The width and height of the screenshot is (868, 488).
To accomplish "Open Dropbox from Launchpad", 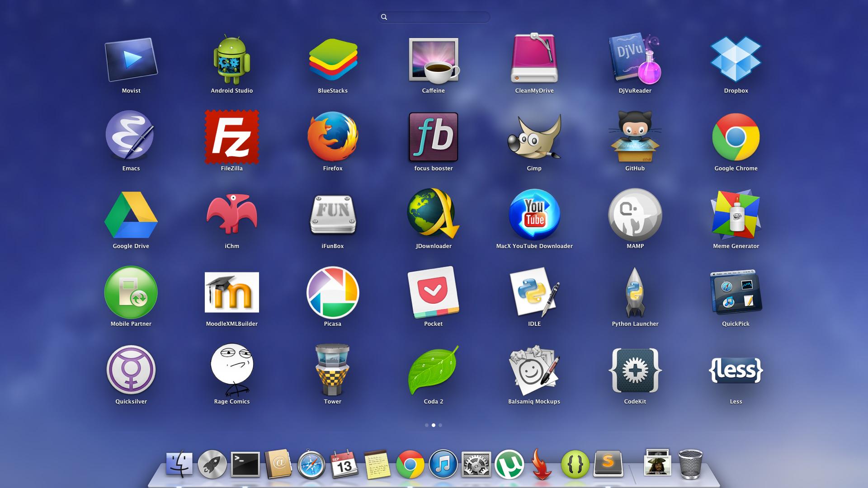I will tap(736, 59).
